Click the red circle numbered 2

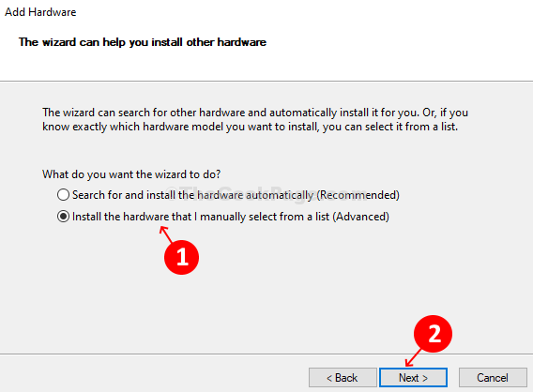tap(434, 333)
